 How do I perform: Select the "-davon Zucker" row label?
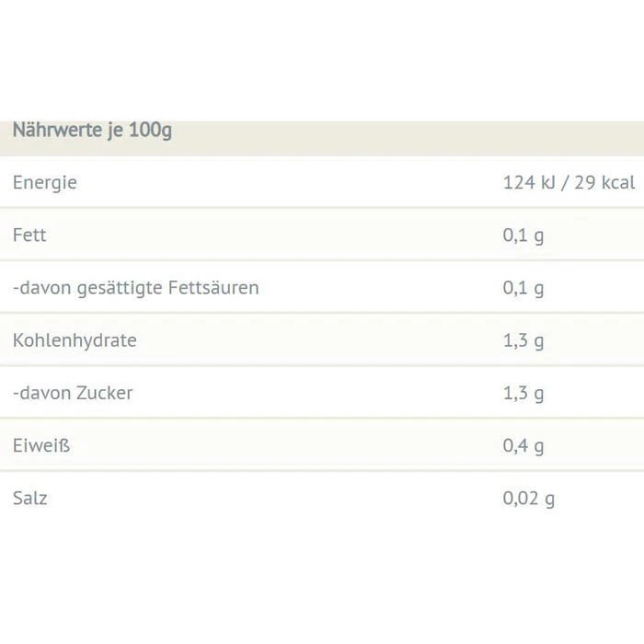point(73,393)
